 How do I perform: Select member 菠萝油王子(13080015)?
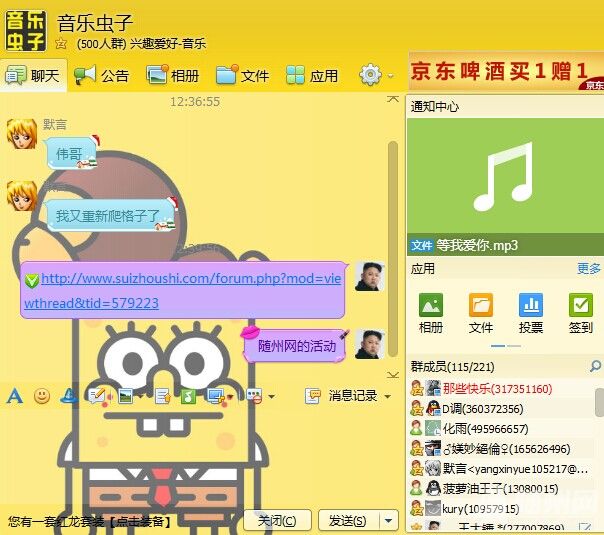(x=502, y=489)
